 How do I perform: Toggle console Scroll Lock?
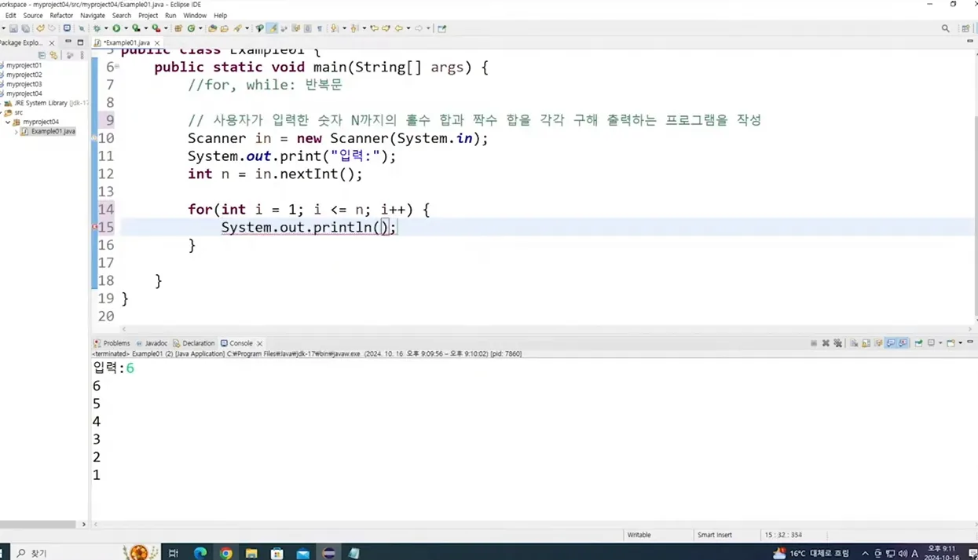866,343
